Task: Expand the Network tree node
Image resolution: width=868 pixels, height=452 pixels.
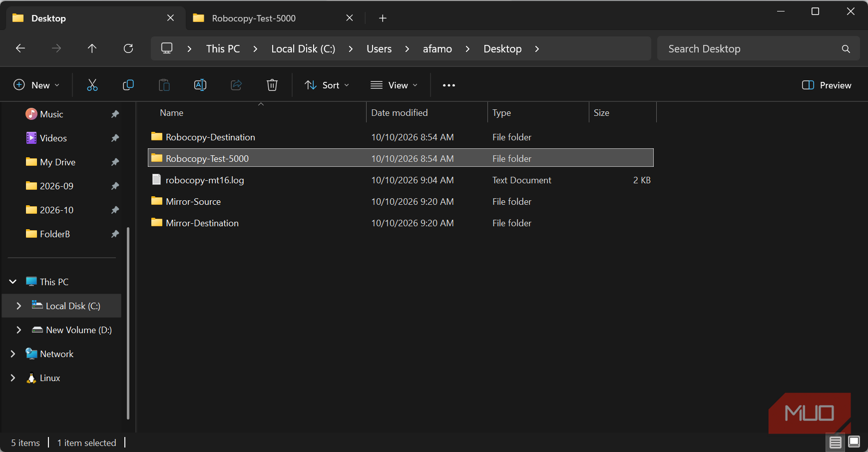Action: click(x=13, y=354)
